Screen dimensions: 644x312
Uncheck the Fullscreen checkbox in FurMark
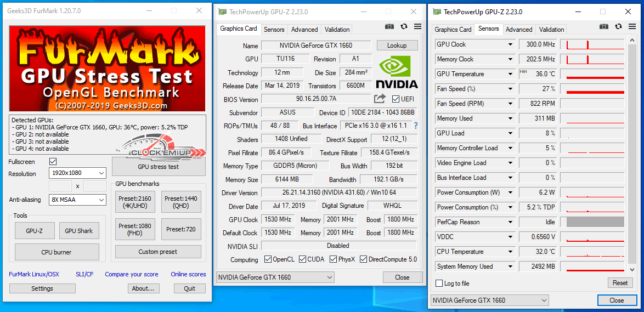pyautogui.click(x=53, y=162)
